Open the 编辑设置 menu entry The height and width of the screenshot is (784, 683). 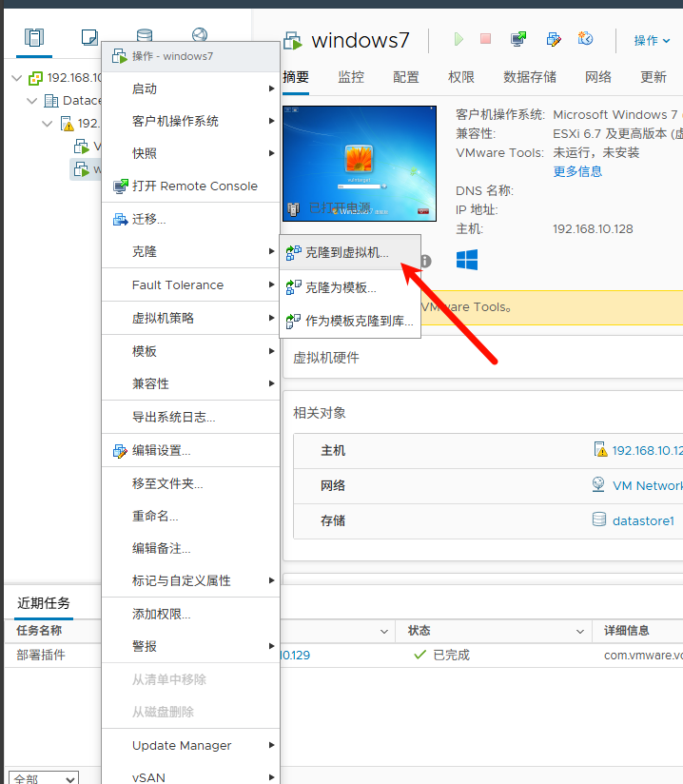coord(161,450)
